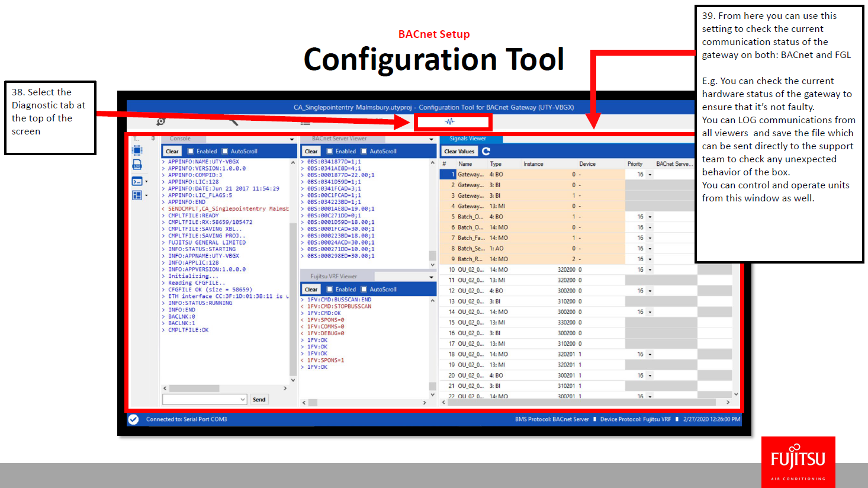
Task: Click Device Protocol: Fujitsu VRF status text
Action: click(x=635, y=419)
